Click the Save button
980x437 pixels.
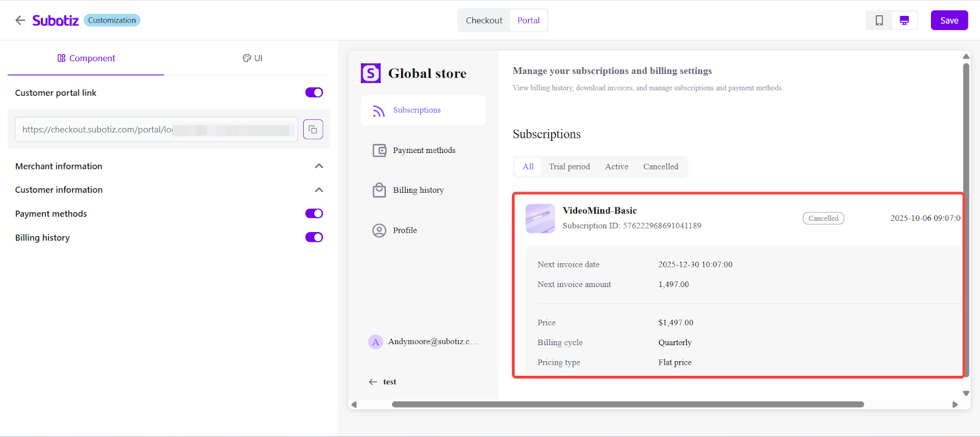coord(949,20)
